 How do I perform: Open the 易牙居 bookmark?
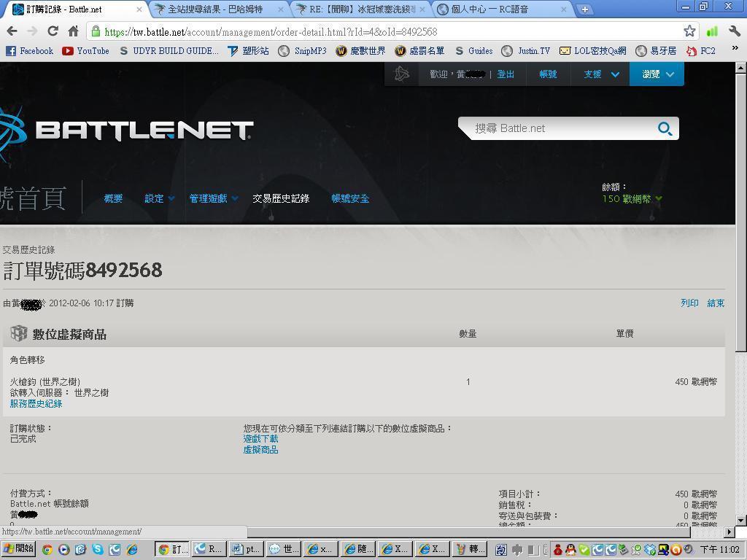[656, 50]
